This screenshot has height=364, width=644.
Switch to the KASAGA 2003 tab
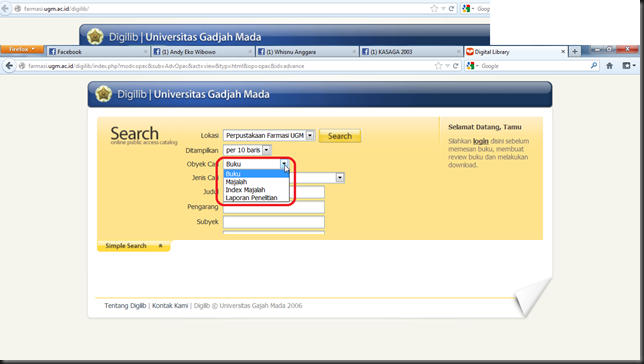411,52
